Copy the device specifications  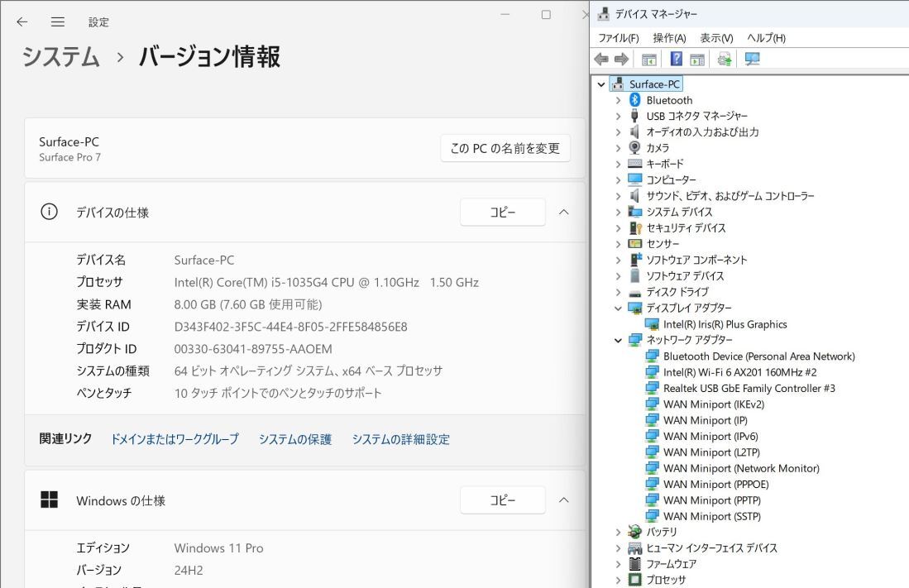coord(503,213)
